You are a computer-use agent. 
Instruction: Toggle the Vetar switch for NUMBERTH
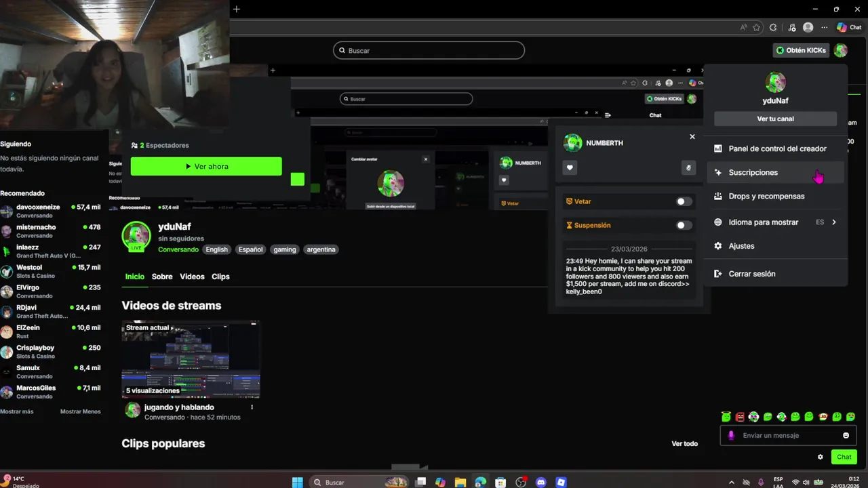(684, 201)
